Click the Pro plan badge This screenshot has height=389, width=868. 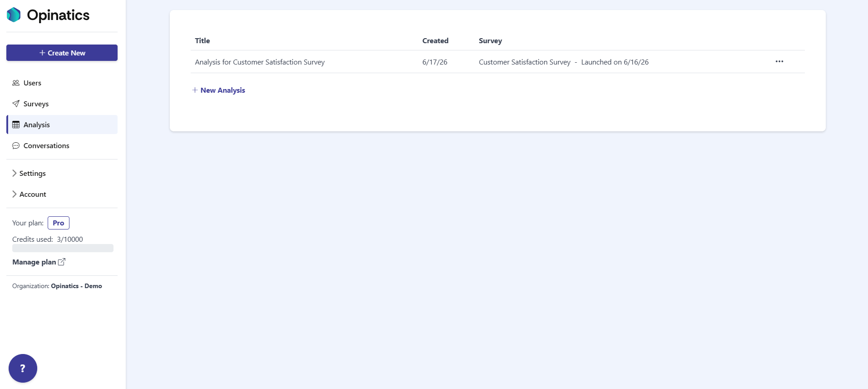coord(59,223)
